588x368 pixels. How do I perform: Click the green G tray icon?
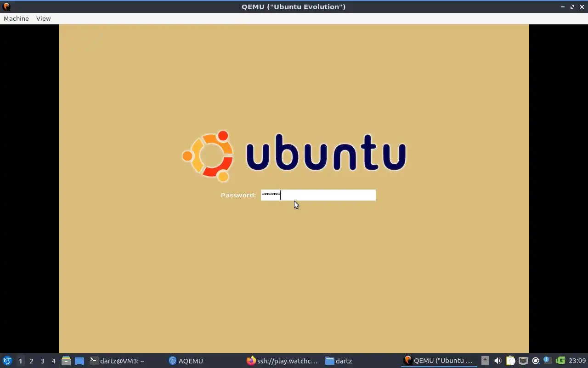560,361
